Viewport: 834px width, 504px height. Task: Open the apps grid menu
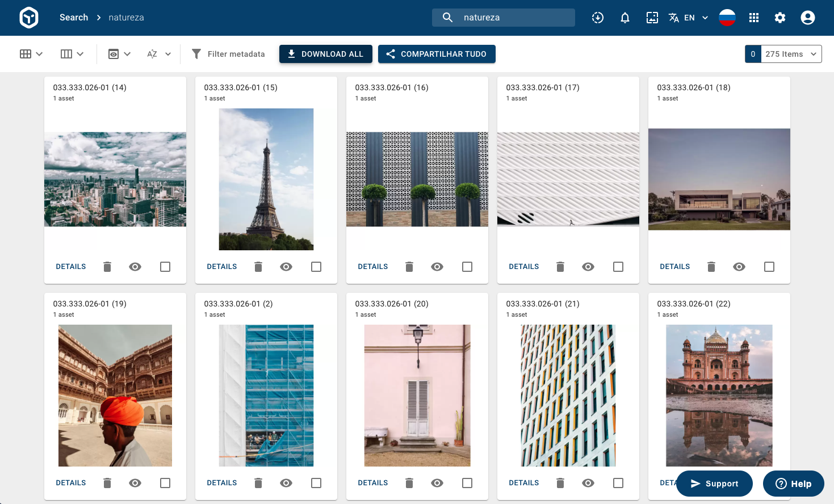[x=754, y=18]
